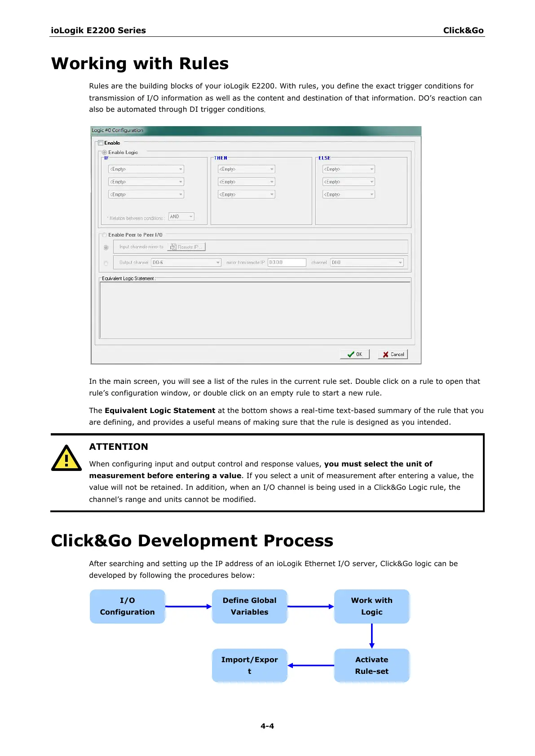The width and height of the screenshot is (535, 756).
Task: Open the second IF condition dropdown
Action: pyautogui.click(x=146, y=182)
